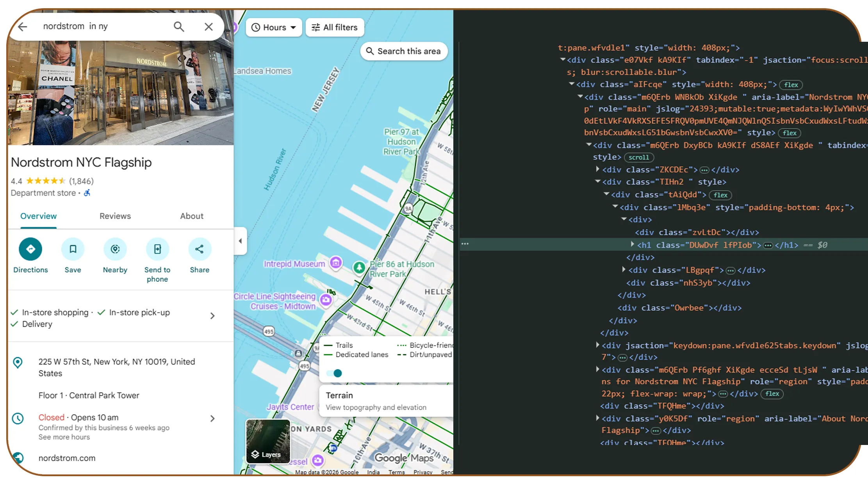Click the ellipsis inside h1 element
The image size is (868, 484).
tap(768, 245)
